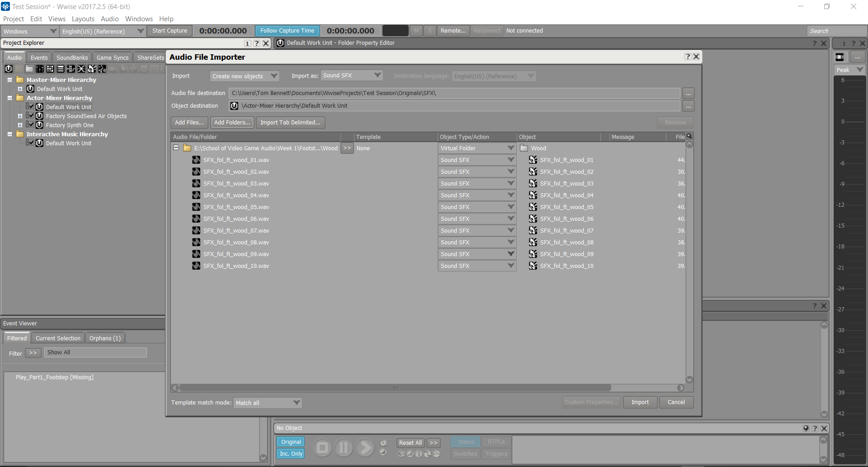
Task: Click the Search field in the top toolbar
Action: [836, 31]
